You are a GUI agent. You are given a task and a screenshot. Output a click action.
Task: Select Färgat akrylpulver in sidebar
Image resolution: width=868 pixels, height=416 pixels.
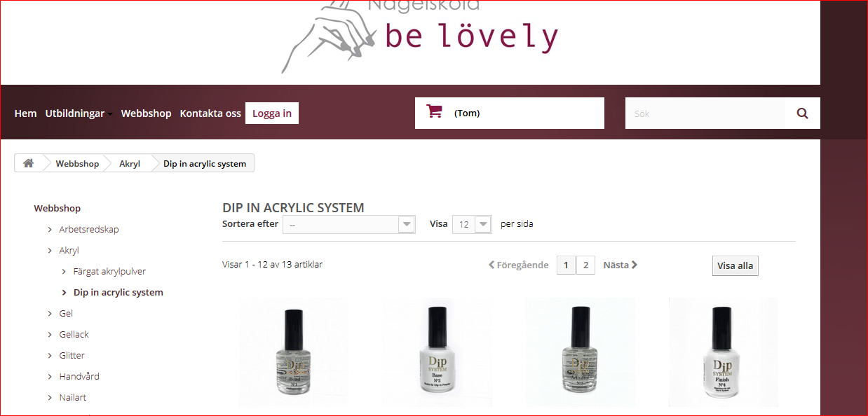(109, 271)
